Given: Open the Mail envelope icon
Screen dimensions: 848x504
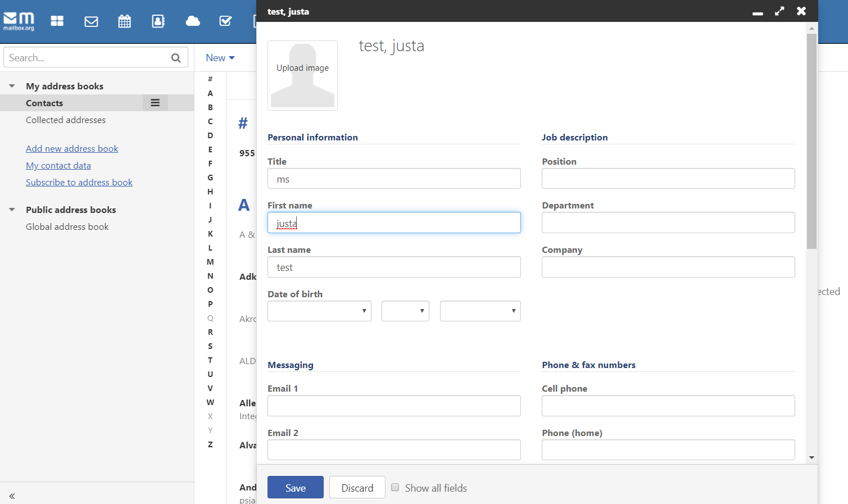Looking at the screenshot, I should coord(91,21).
